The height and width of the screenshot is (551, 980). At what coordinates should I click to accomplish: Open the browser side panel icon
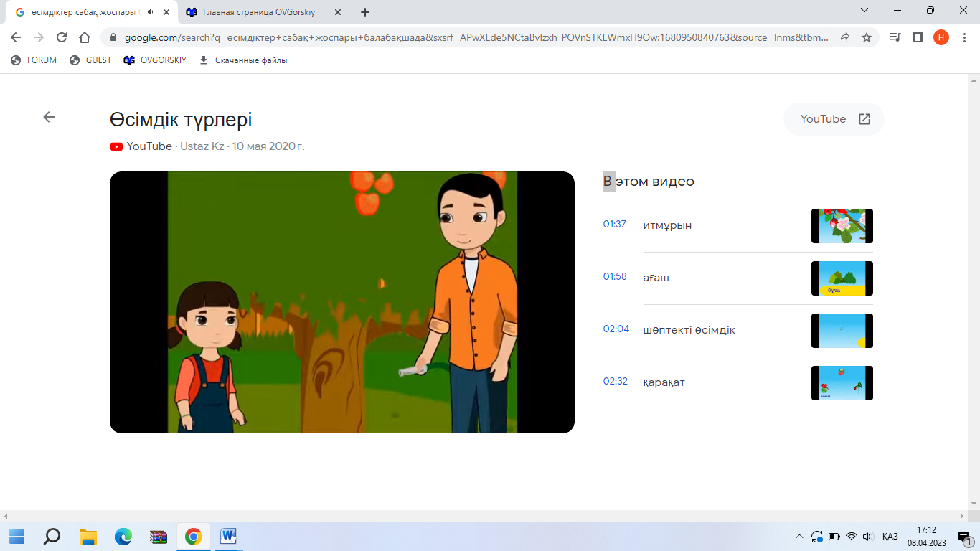918,37
